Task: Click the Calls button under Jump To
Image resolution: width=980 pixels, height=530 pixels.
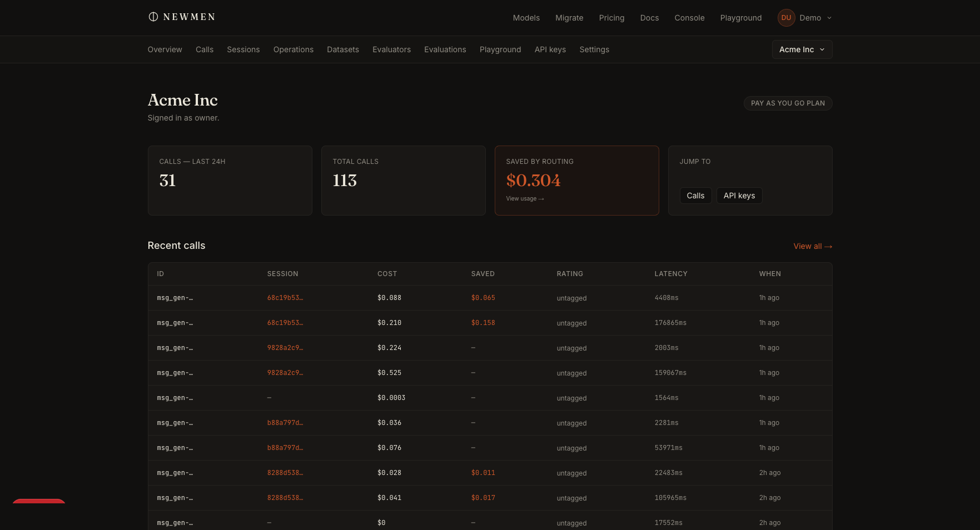Action: [695, 196]
